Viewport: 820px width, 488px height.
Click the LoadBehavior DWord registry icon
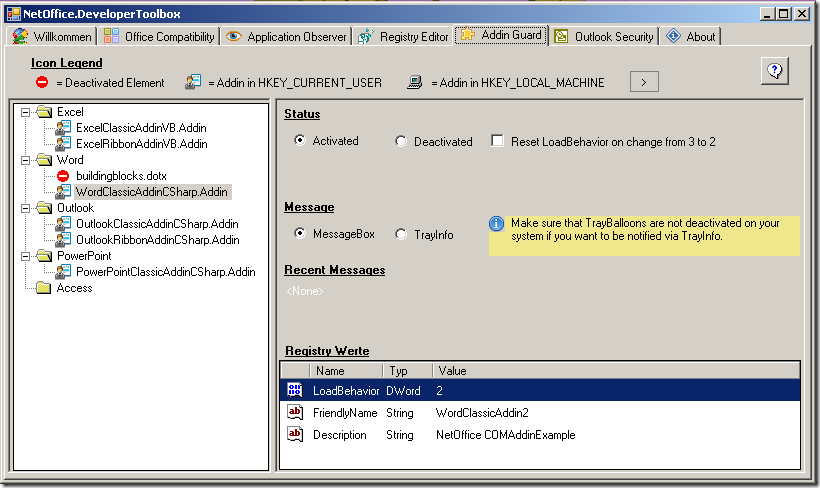pos(295,390)
